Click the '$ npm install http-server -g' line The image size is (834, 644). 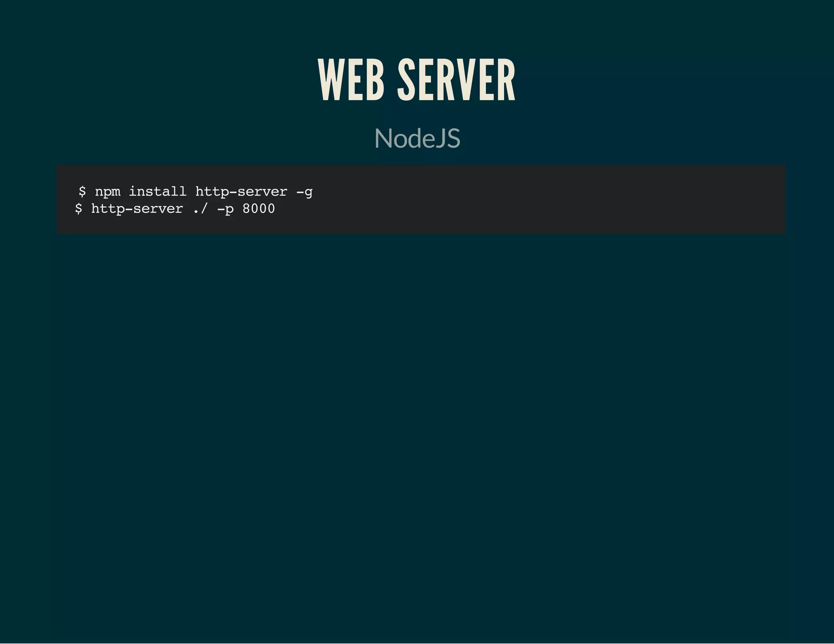click(x=195, y=191)
